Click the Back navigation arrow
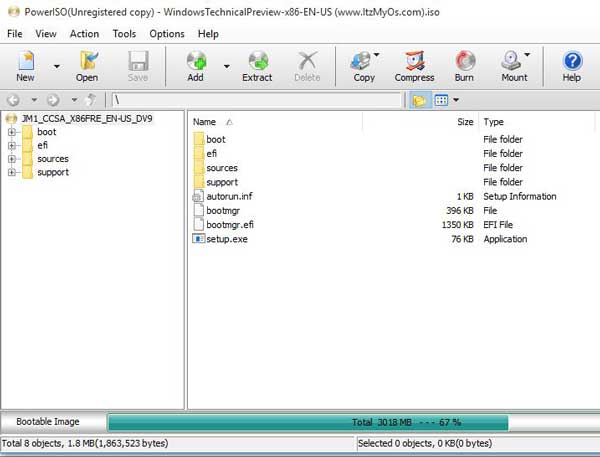Image resolution: width=600 pixels, height=457 pixels. (x=13, y=100)
